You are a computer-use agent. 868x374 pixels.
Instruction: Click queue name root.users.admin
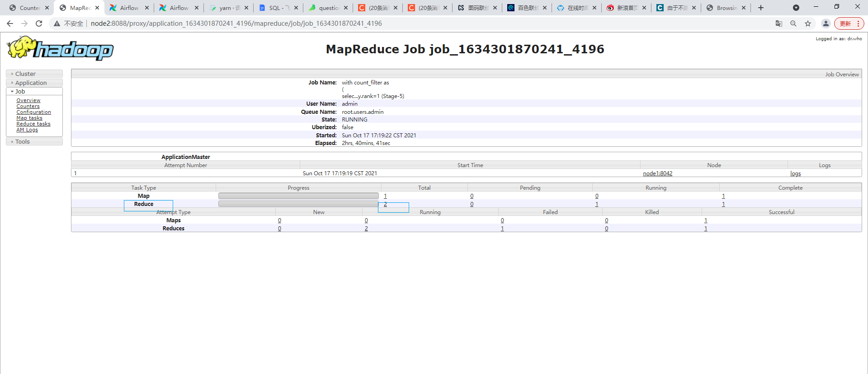tap(363, 112)
